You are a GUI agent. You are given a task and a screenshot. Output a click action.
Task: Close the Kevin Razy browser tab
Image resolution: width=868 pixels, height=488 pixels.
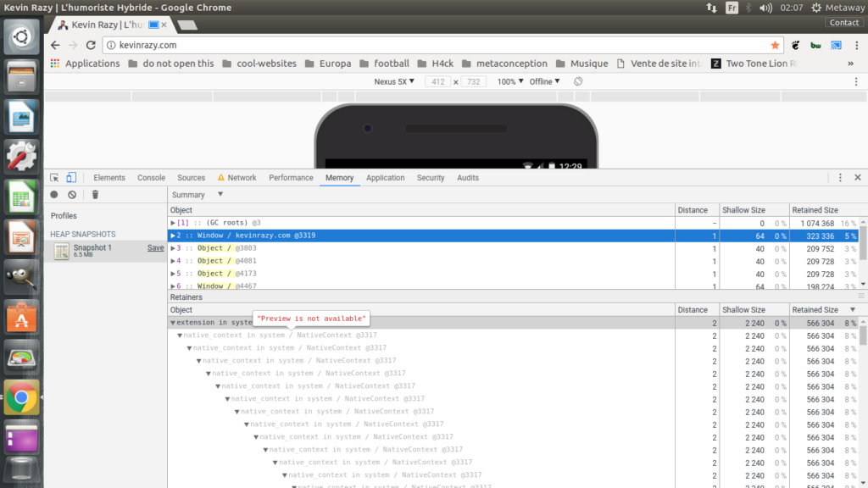164,25
